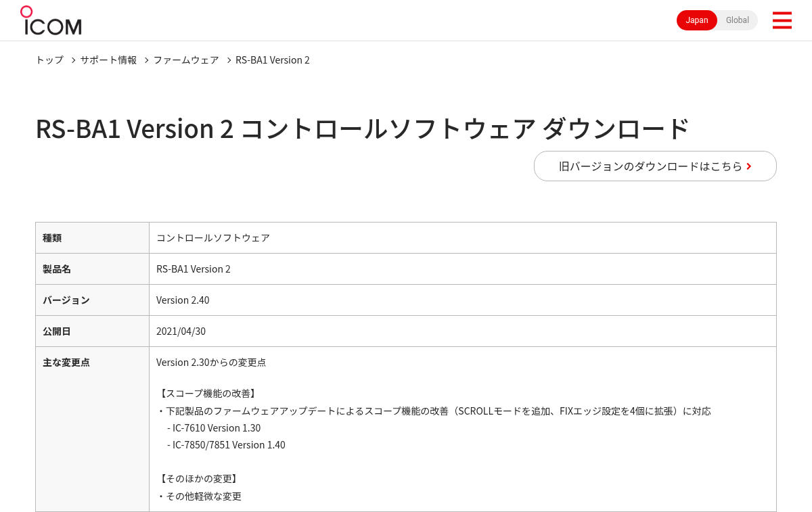This screenshot has width=812, height=512.
Task: Click the 【スコープ機能の改善】 heading
Action: [x=207, y=394]
